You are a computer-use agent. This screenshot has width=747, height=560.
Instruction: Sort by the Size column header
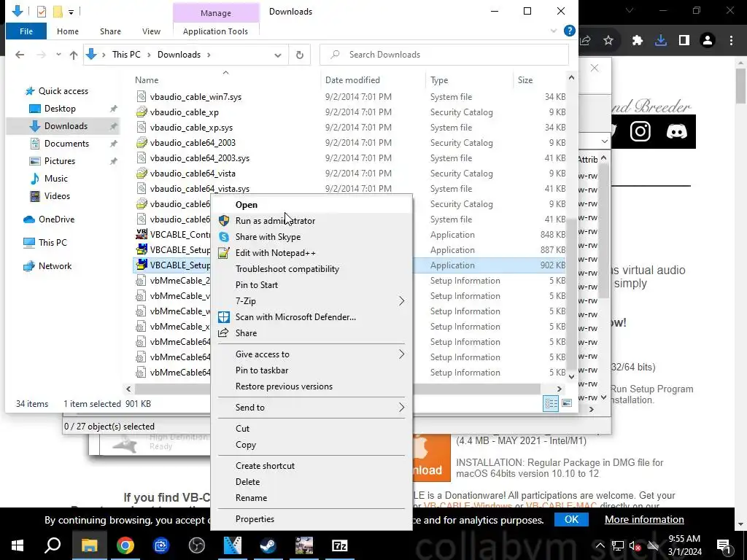(525, 80)
